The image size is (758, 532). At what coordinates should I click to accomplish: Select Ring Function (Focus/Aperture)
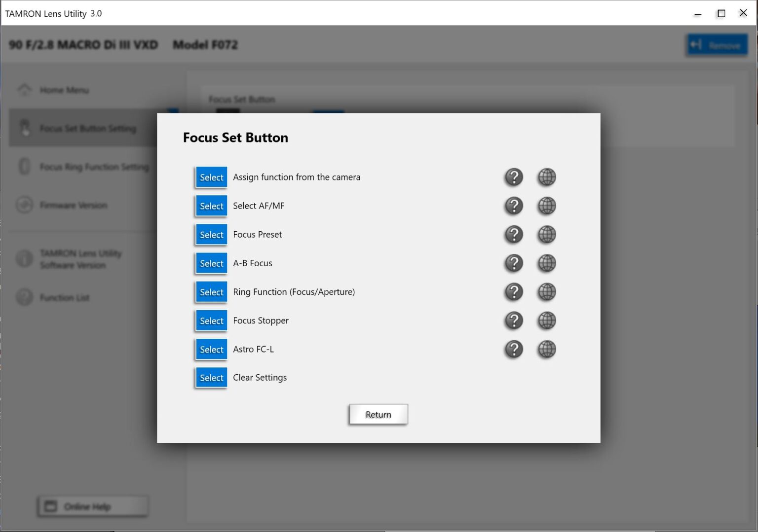(x=211, y=292)
